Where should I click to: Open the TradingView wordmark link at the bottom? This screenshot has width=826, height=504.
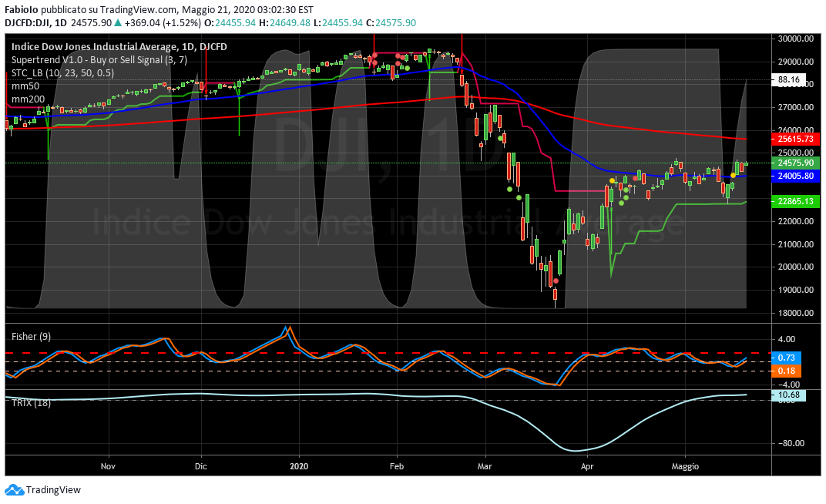[53, 490]
